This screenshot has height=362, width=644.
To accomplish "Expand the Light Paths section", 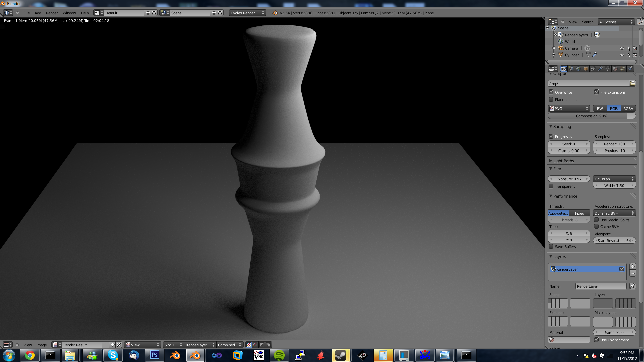I will pyautogui.click(x=563, y=161).
